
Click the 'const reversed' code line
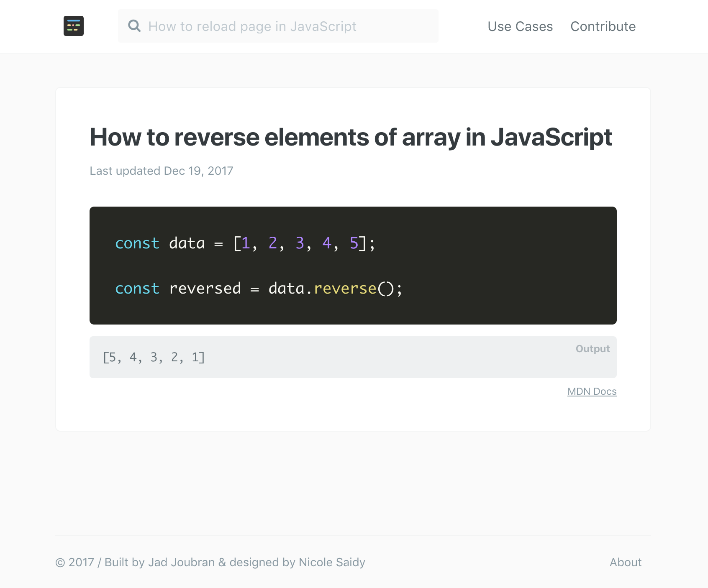point(259,289)
